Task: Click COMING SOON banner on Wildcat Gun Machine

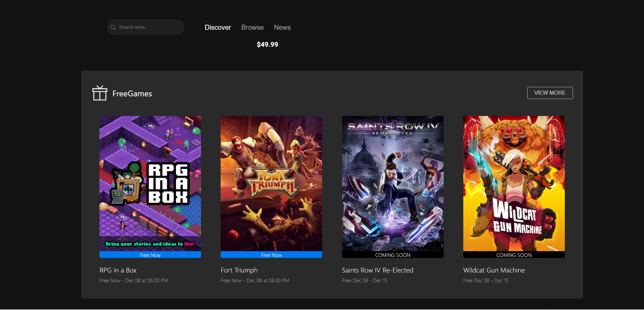Action: click(514, 255)
